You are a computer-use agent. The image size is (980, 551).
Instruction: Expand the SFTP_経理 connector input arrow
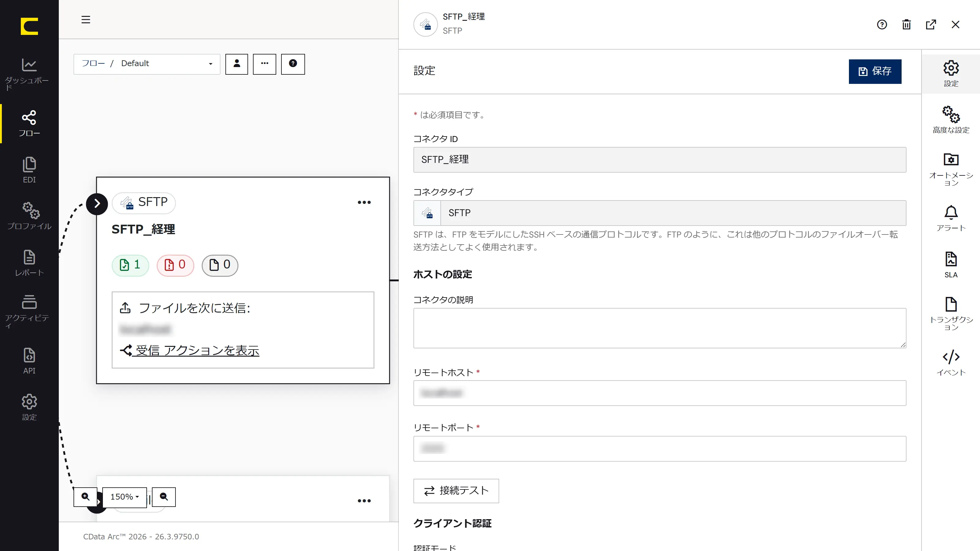[x=97, y=204]
